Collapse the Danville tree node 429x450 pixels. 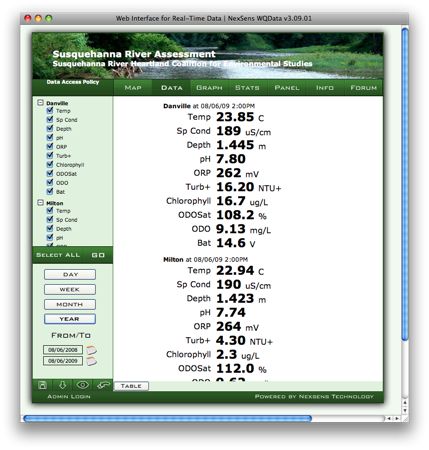click(x=40, y=103)
